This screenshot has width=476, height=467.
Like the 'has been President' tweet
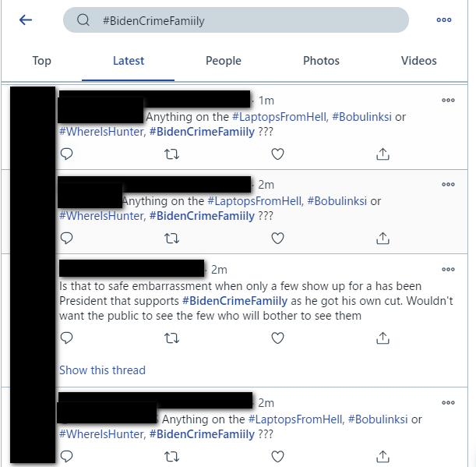[277, 338]
